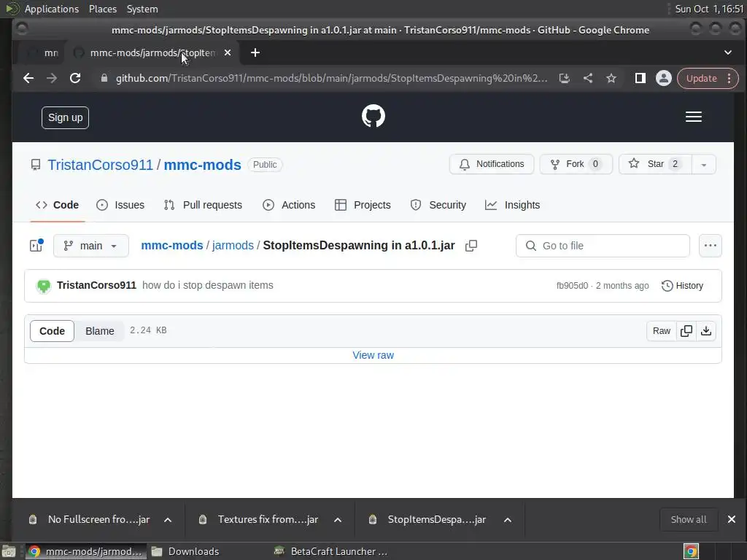Expand Star lists dropdown arrow
Screen dimensions: 747x560
704,164
